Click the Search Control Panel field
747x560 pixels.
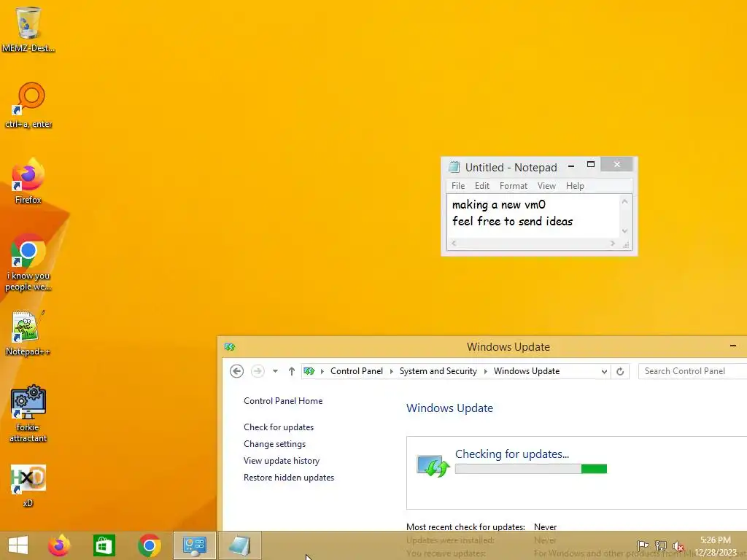tap(692, 371)
